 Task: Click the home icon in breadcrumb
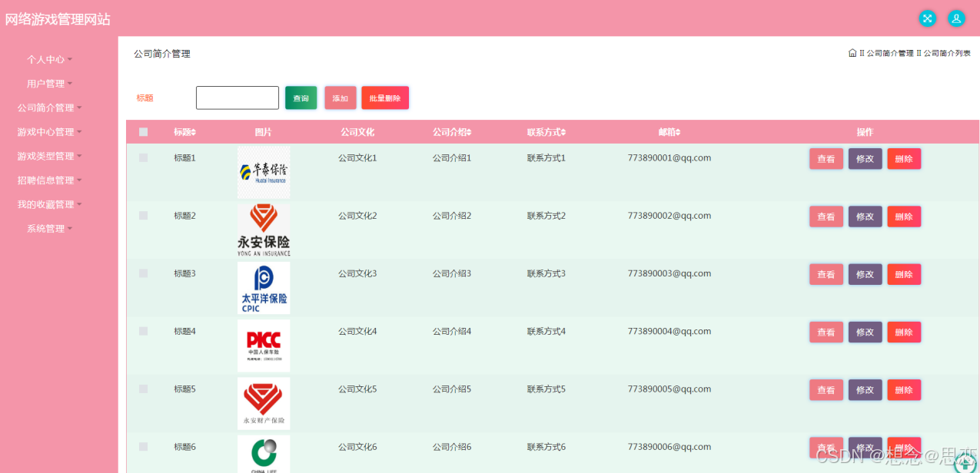(852, 53)
